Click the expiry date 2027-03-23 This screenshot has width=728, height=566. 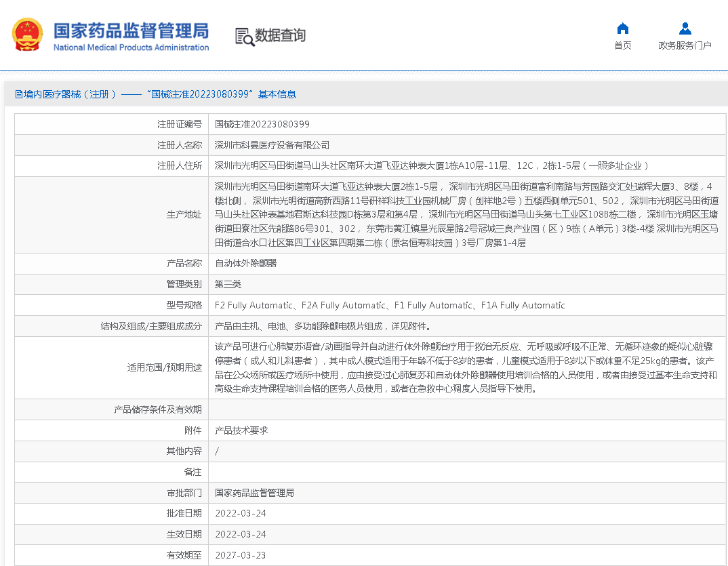pos(240,555)
